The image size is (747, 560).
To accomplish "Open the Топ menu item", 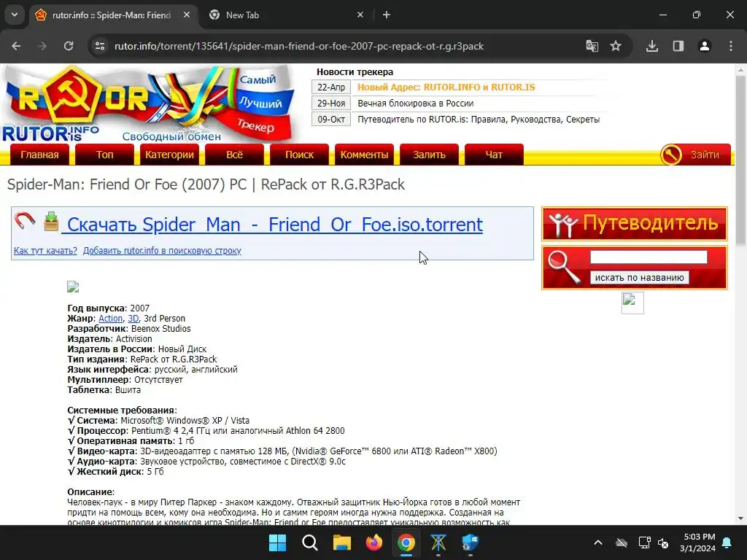I will click(104, 155).
